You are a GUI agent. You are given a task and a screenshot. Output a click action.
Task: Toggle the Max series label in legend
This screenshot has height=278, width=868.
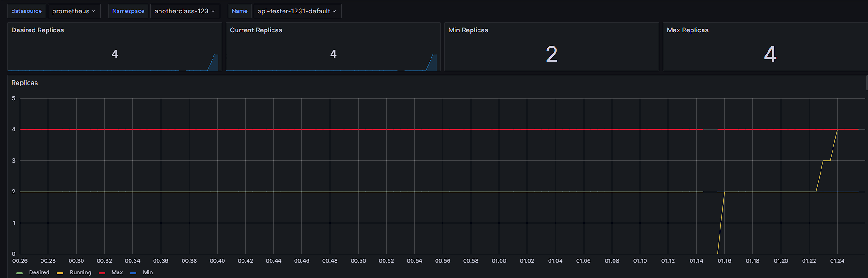pyautogui.click(x=117, y=272)
